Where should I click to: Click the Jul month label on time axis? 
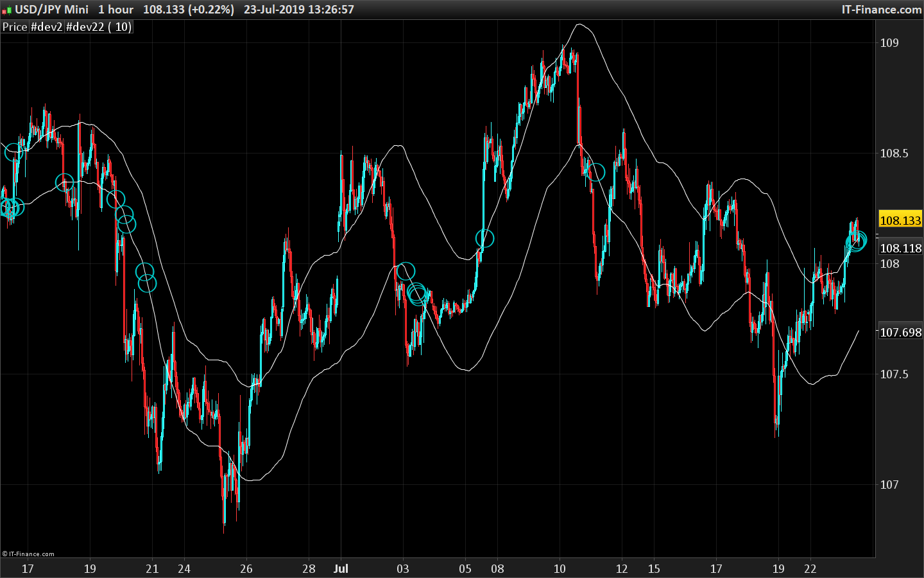click(341, 568)
